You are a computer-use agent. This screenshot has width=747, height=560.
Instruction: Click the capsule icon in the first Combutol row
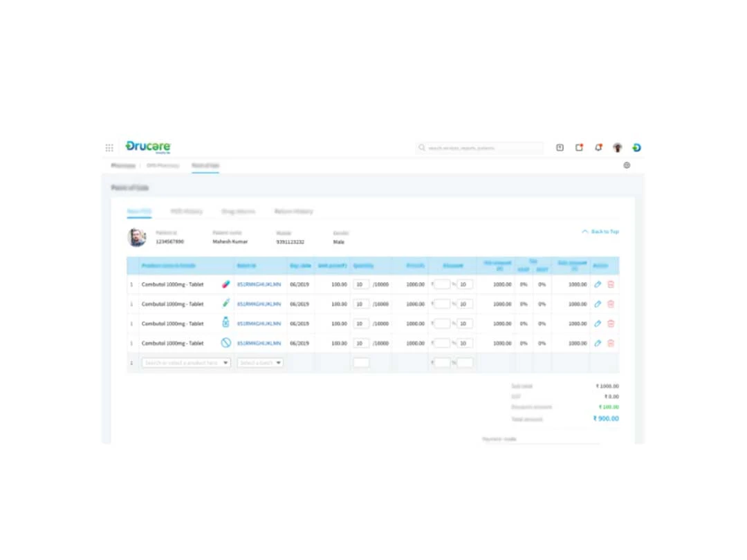point(225,283)
